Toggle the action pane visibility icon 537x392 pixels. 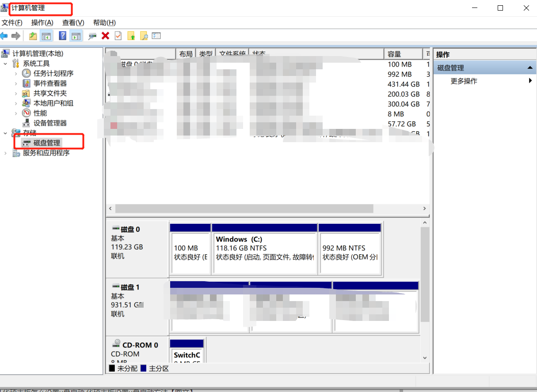click(75, 36)
